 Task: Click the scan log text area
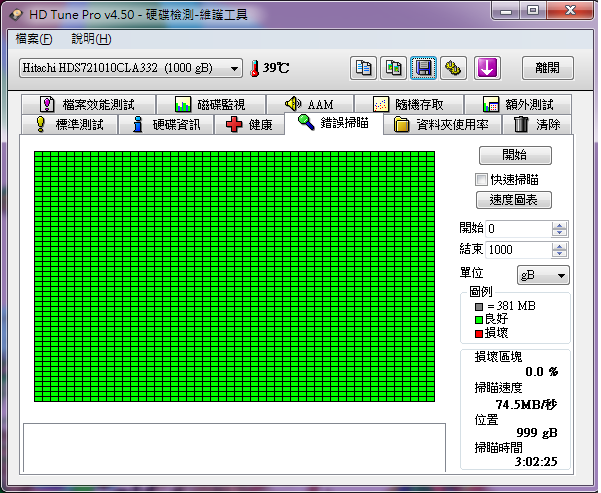pyautogui.click(x=234, y=448)
